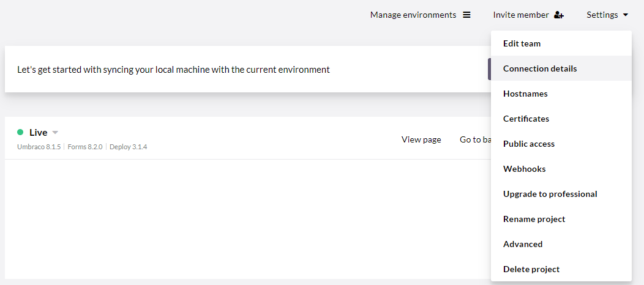Image resolution: width=644 pixels, height=285 pixels.
Task: Click the Manage environments hamburger icon
Action: coord(466,15)
